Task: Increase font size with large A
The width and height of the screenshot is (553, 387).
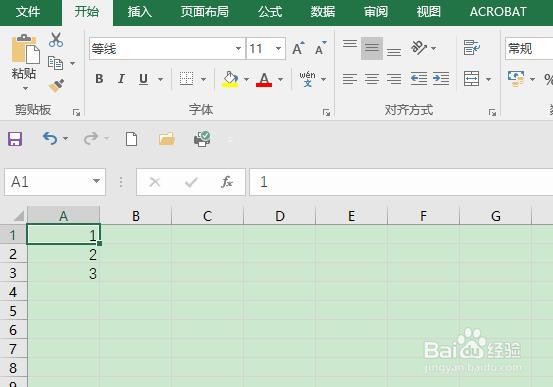Action: 298,48
